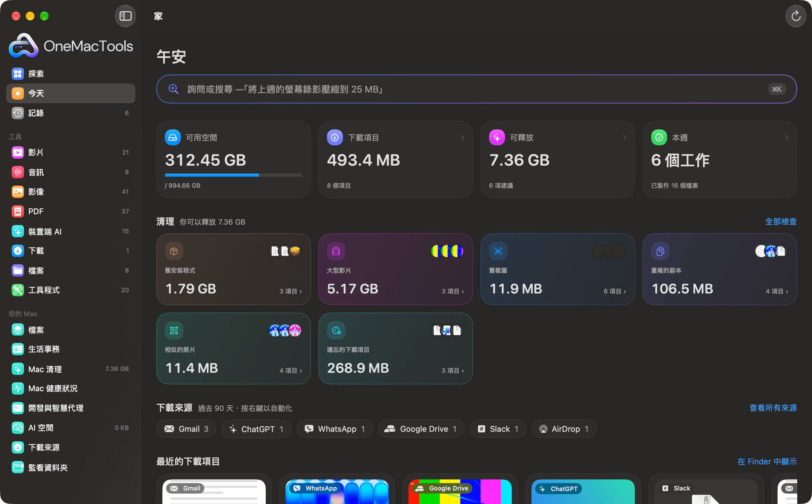Click 查看所有來源 link
Screen dimensions: 812x504
click(x=773, y=408)
